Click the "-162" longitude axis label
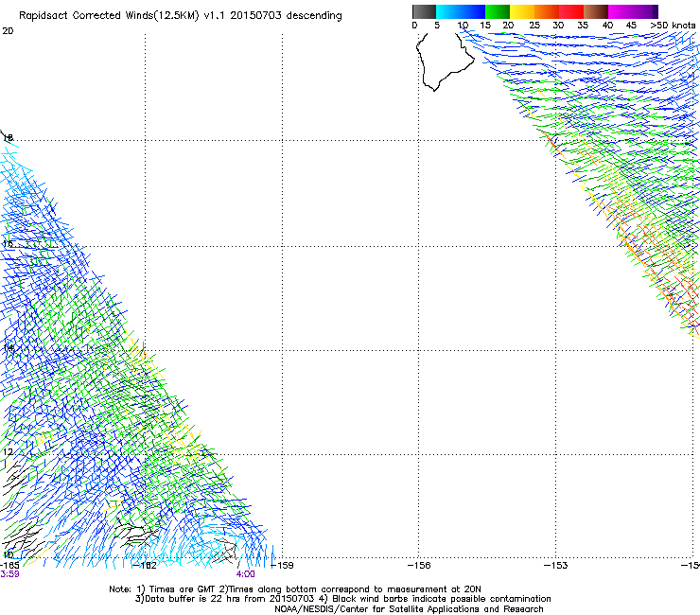700x615 pixels. click(146, 565)
